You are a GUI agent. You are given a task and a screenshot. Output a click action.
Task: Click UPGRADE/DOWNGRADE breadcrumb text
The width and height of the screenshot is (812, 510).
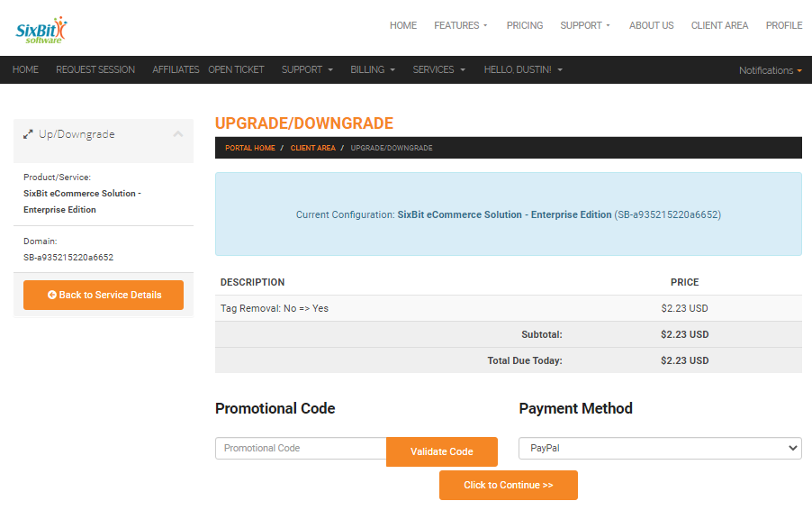coord(392,148)
